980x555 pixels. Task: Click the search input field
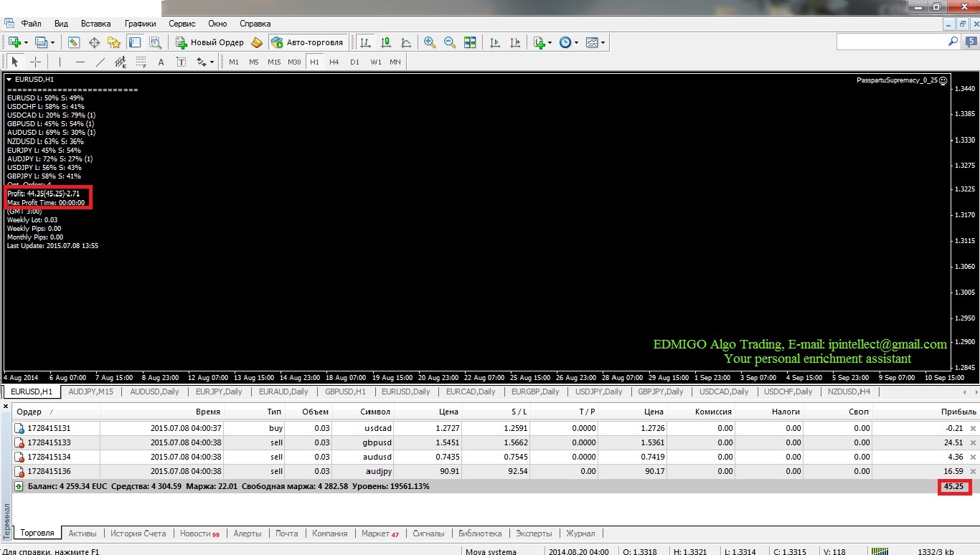click(891, 42)
